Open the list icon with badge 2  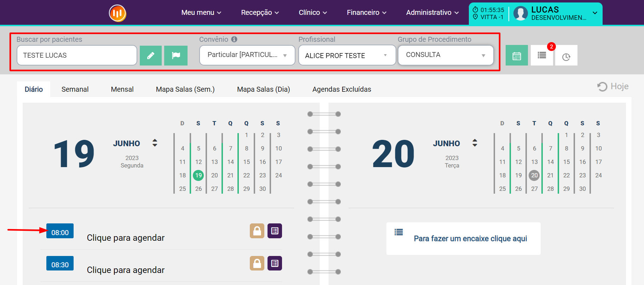pos(542,55)
